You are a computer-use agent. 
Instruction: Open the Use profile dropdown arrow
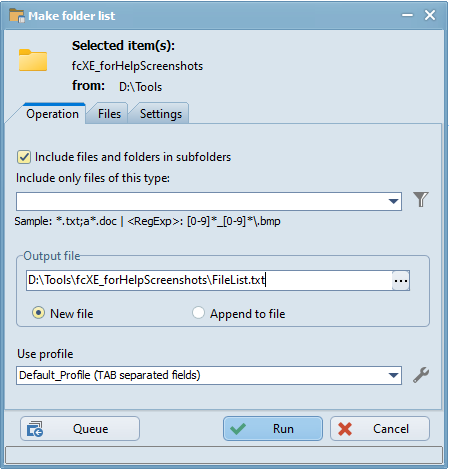[x=393, y=375]
